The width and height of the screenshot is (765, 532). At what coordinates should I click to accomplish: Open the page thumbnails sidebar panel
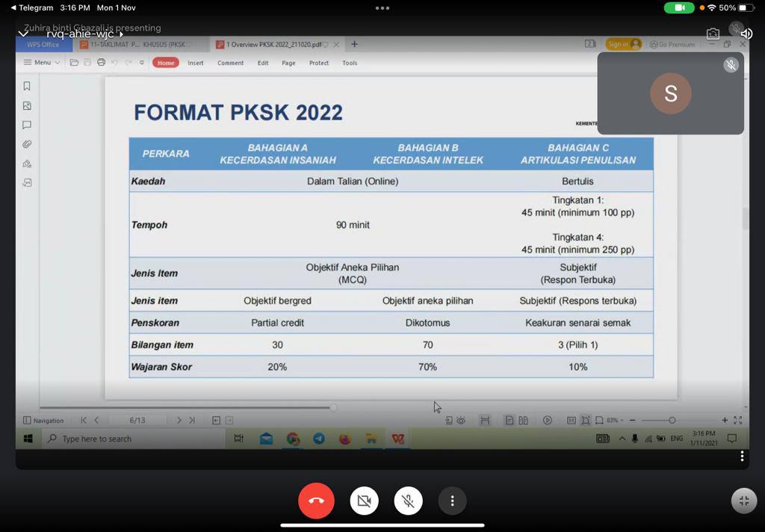pyautogui.click(x=27, y=106)
